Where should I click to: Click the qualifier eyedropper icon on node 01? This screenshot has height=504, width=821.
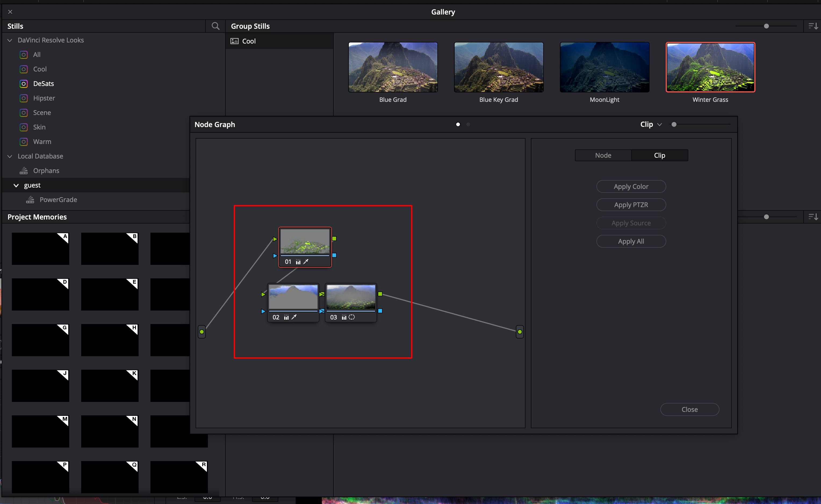point(306,262)
